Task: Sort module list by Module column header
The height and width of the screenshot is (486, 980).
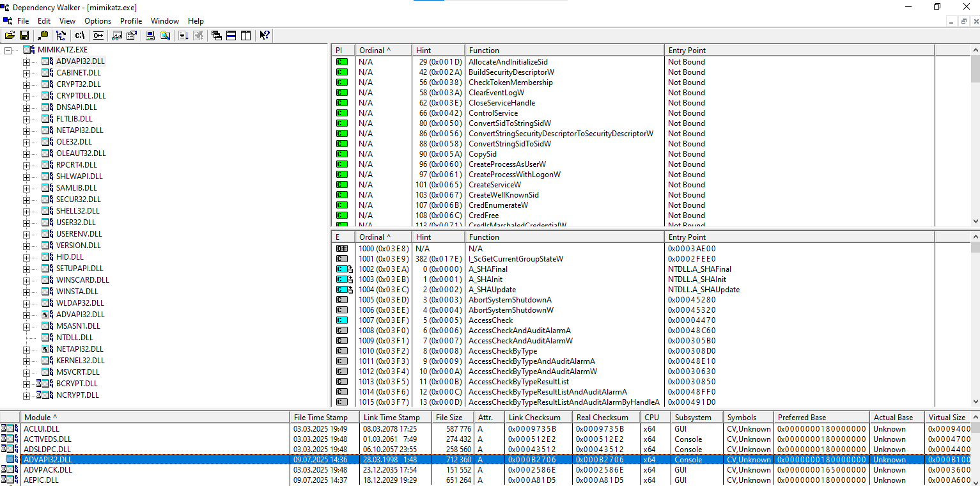Action: (x=155, y=417)
